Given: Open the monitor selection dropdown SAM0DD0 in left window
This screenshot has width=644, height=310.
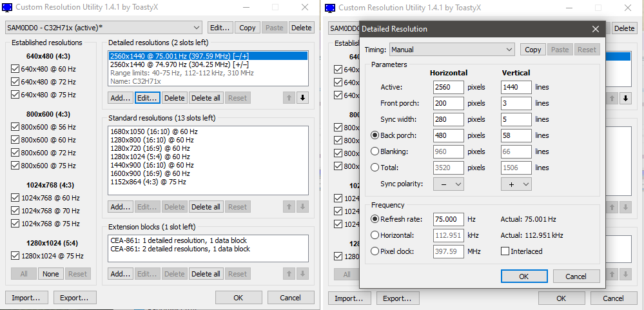Looking at the screenshot, I should click(104, 28).
